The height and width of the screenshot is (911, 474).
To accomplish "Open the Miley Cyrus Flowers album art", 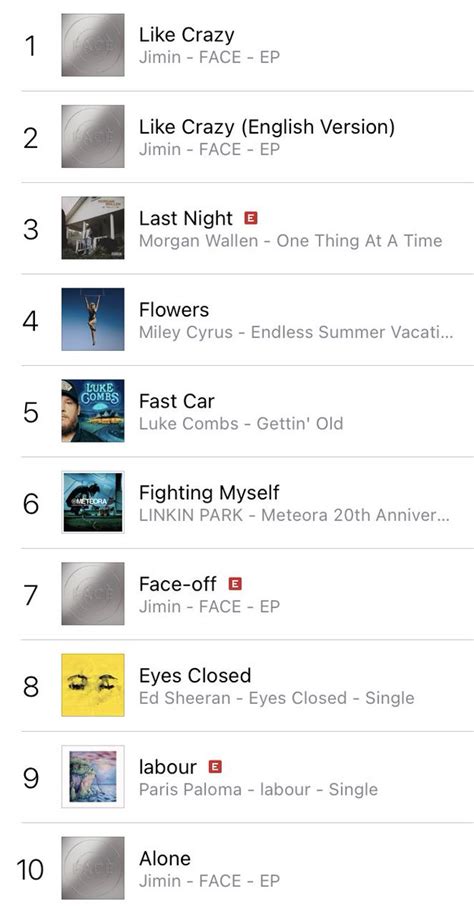I will point(93,320).
